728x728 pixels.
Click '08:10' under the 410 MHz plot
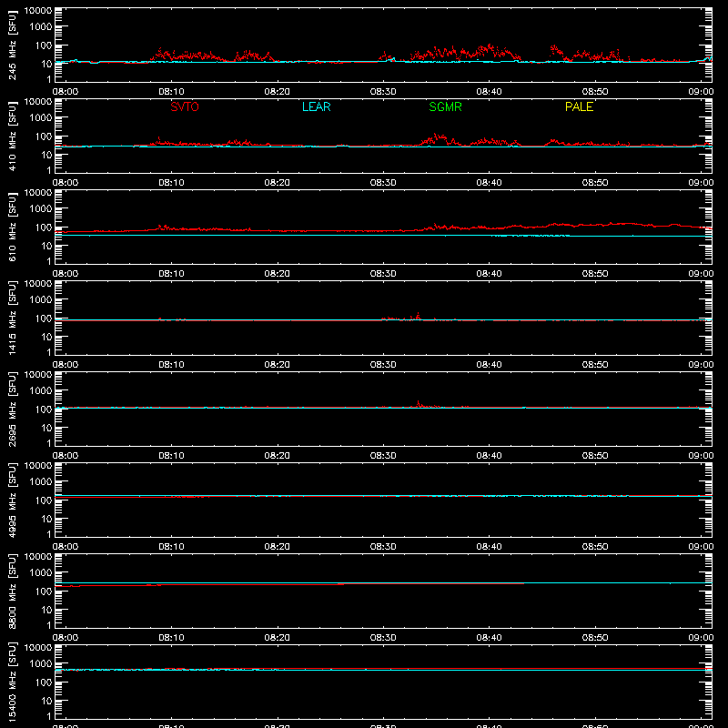point(171,183)
